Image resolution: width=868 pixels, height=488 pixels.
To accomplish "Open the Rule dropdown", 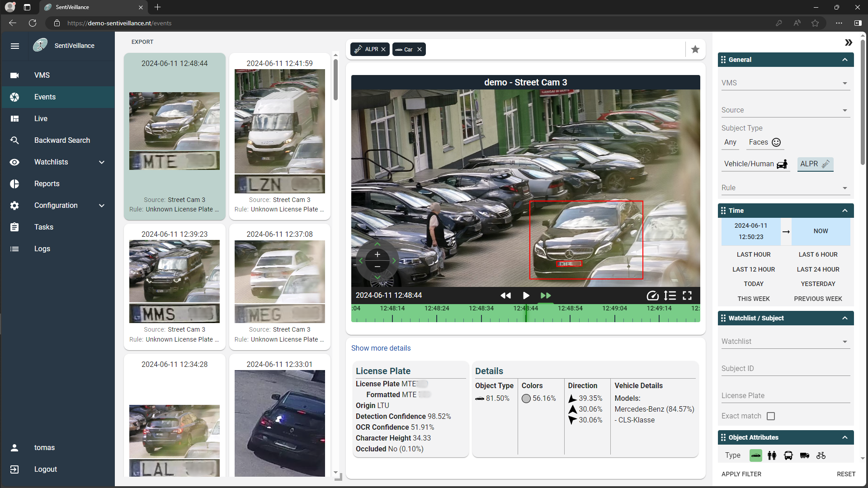I will 786,188.
